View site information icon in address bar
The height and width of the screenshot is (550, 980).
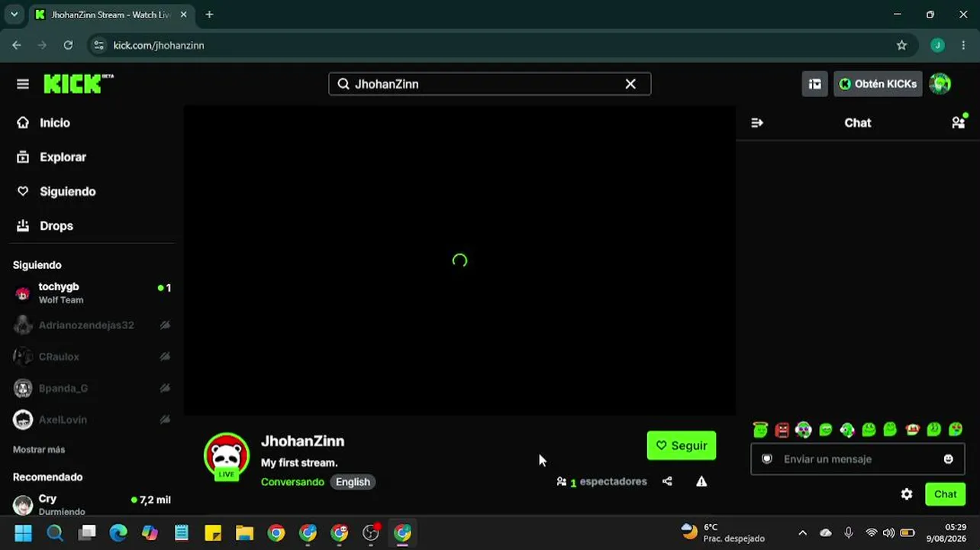point(98,45)
